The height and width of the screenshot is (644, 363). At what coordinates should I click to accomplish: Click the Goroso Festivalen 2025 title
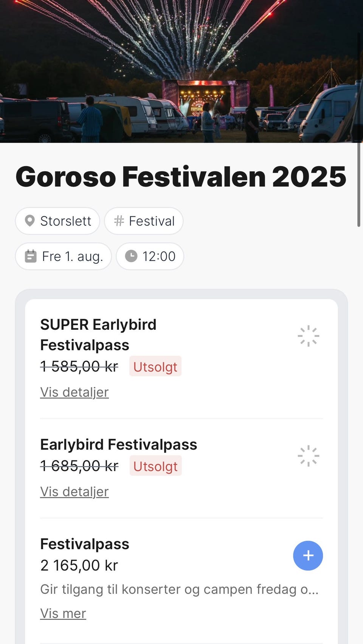tap(181, 176)
